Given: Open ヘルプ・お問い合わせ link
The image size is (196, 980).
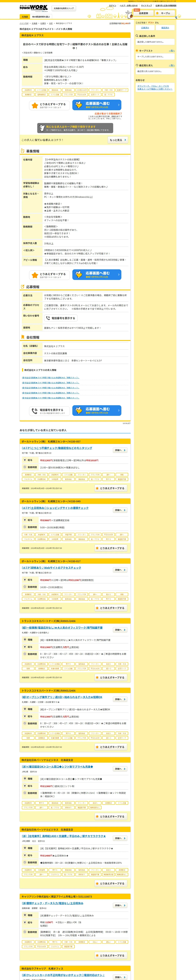Looking at the screenshot, I should (129, 6).
